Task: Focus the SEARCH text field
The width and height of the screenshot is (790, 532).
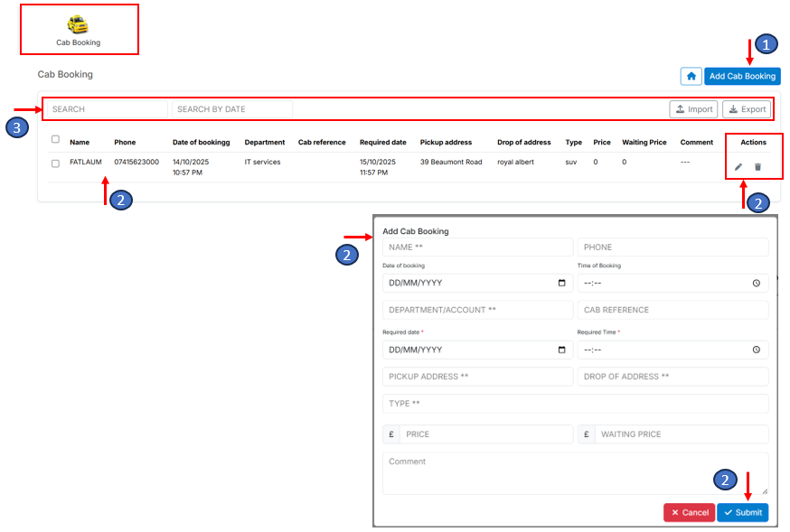Action: coord(107,109)
